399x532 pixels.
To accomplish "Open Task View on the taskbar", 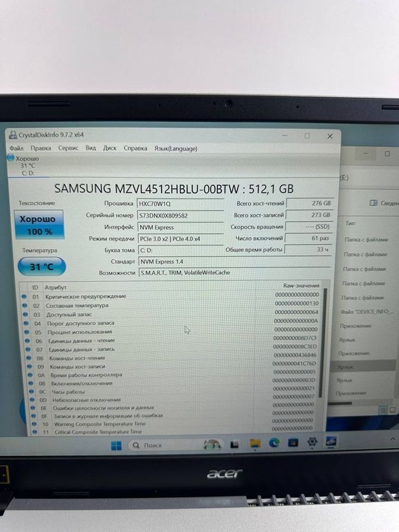I will (x=234, y=444).
